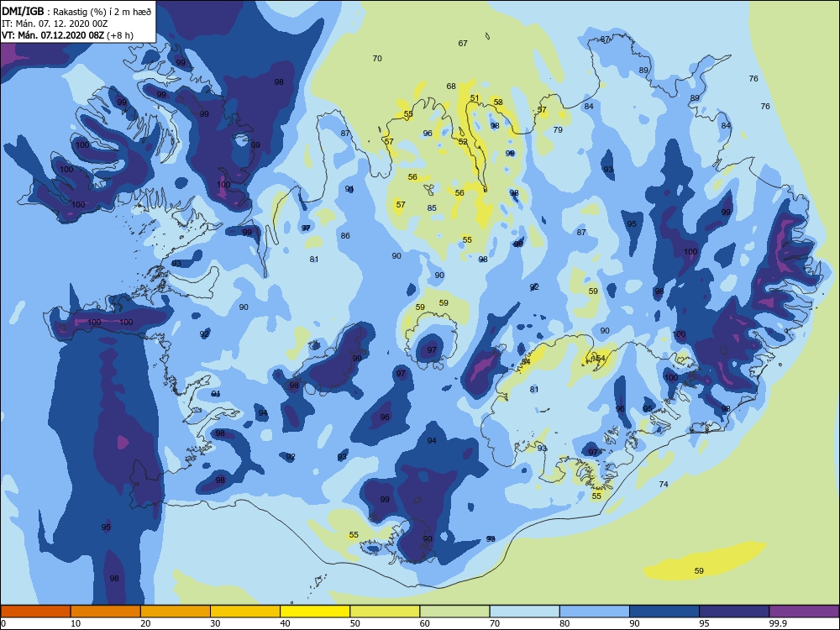The height and width of the screenshot is (630, 840).
Task: Click the map value '74' off the southeast coast
Action: tap(664, 485)
